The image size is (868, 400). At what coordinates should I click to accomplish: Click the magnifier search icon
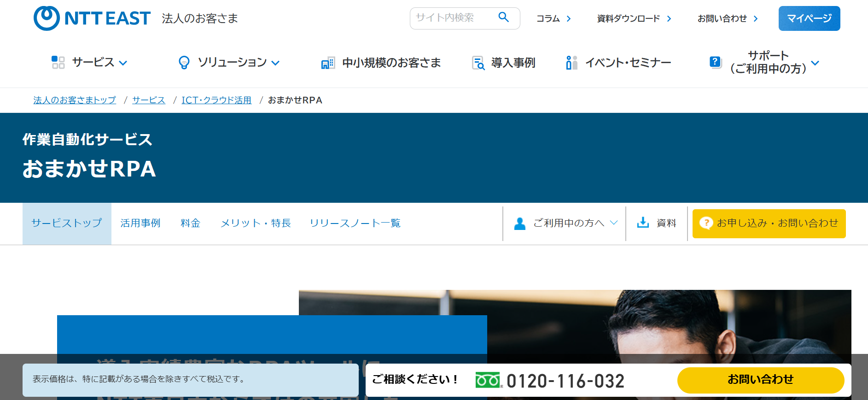point(503,18)
